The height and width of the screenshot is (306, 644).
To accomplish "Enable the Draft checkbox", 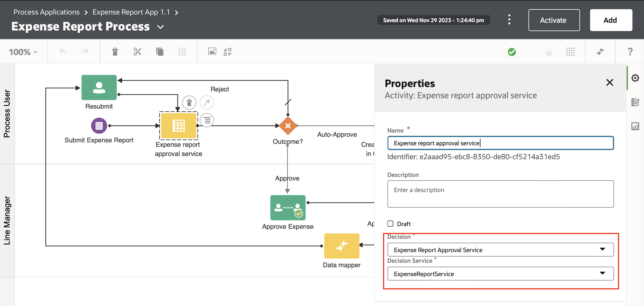I will click(x=390, y=224).
